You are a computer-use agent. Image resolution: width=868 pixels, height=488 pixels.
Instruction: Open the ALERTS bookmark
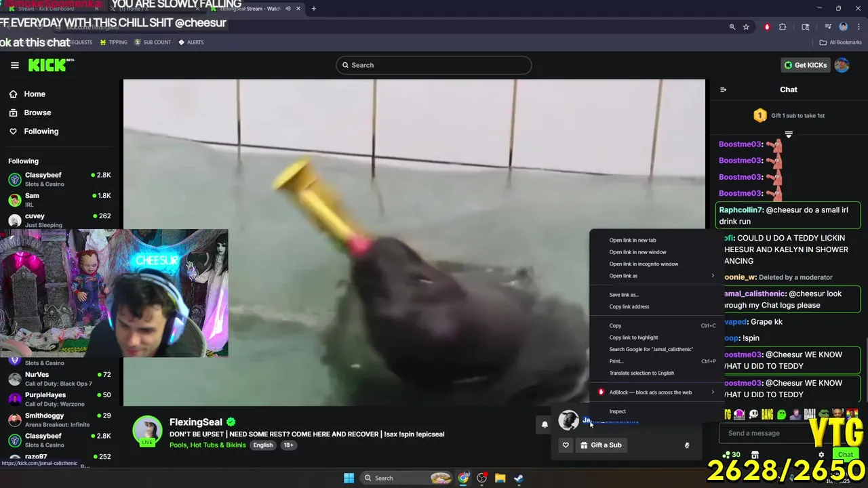point(191,42)
